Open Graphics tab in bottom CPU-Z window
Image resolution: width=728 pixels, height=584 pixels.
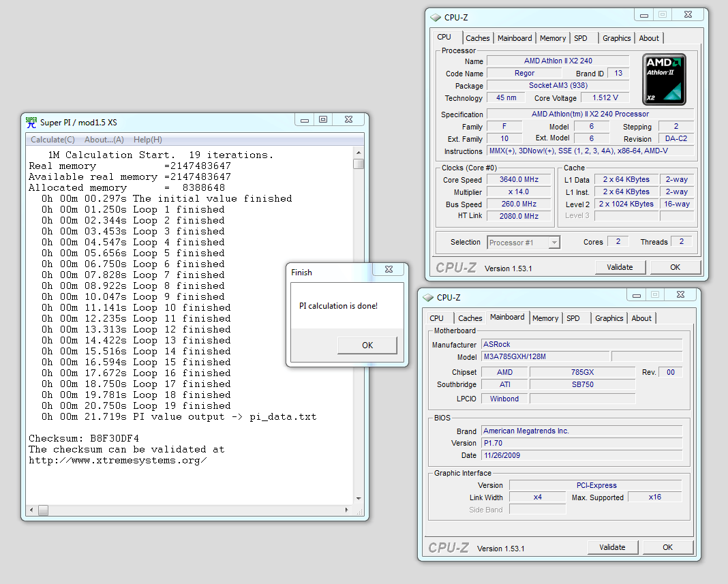point(609,318)
